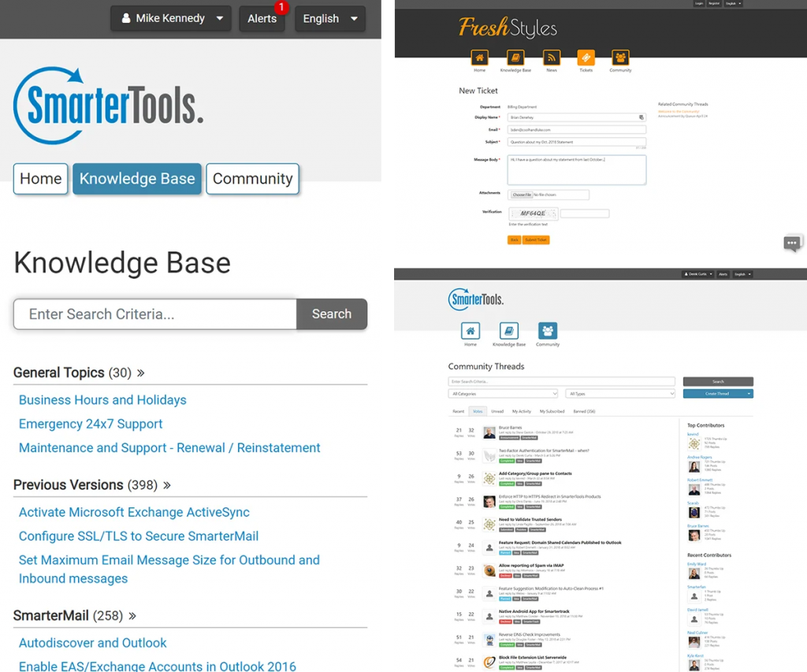This screenshot has height=672, width=807.
Task: Open Business Hours and Holidays article
Action: [102, 399]
